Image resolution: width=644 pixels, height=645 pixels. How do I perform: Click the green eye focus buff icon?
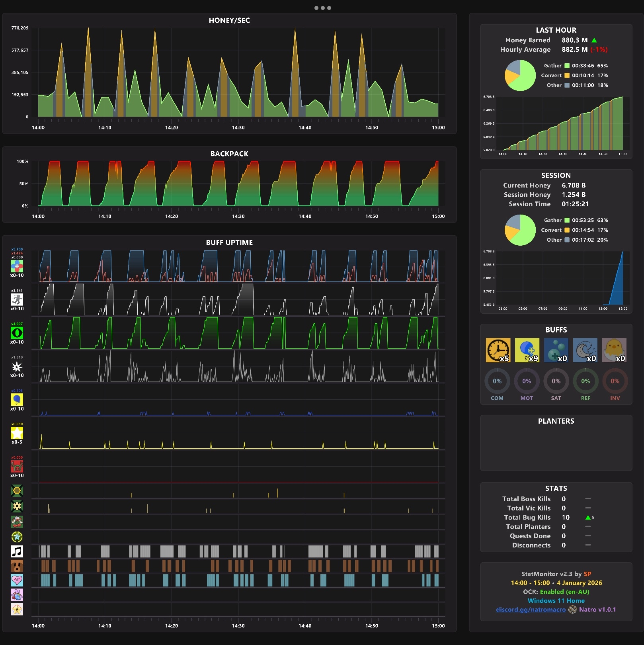point(17,332)
